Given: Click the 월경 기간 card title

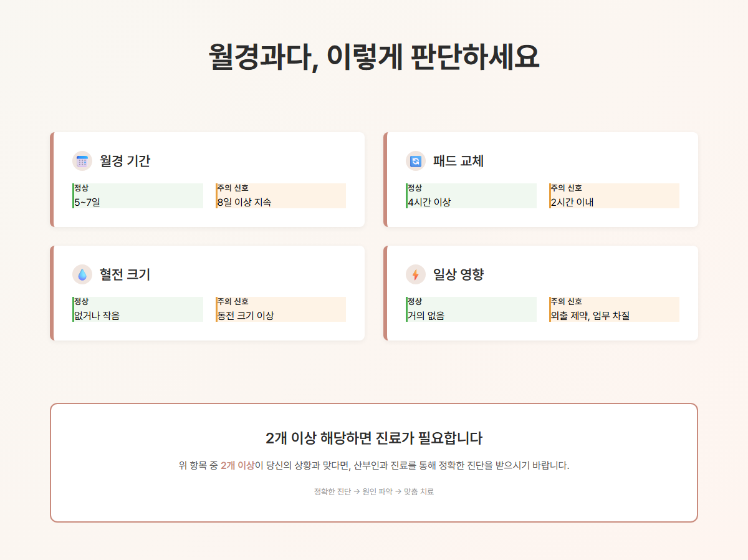Looking at the screenshot, I should pyautogui.click(x=125, y=161).
